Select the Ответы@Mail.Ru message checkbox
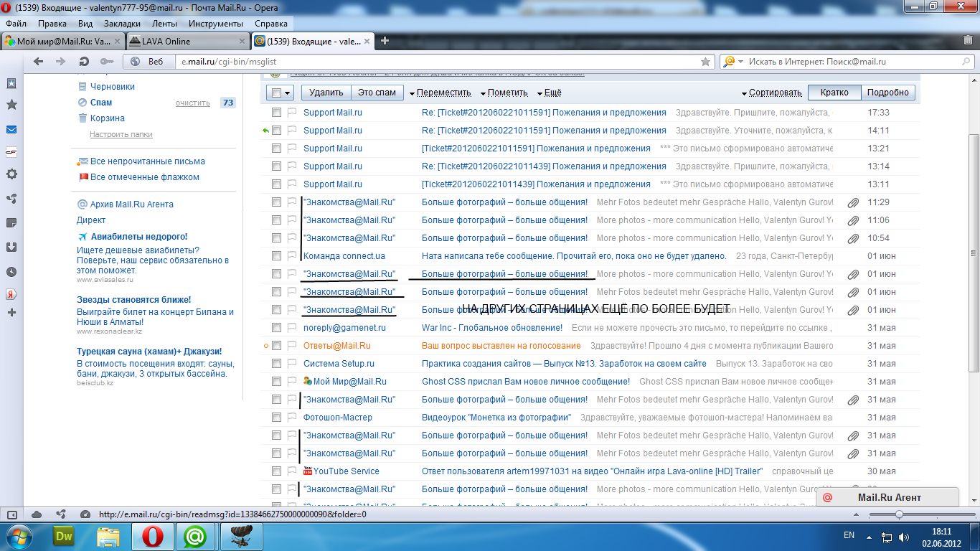Screen dimensions: 980x551 tap(276, 346)
